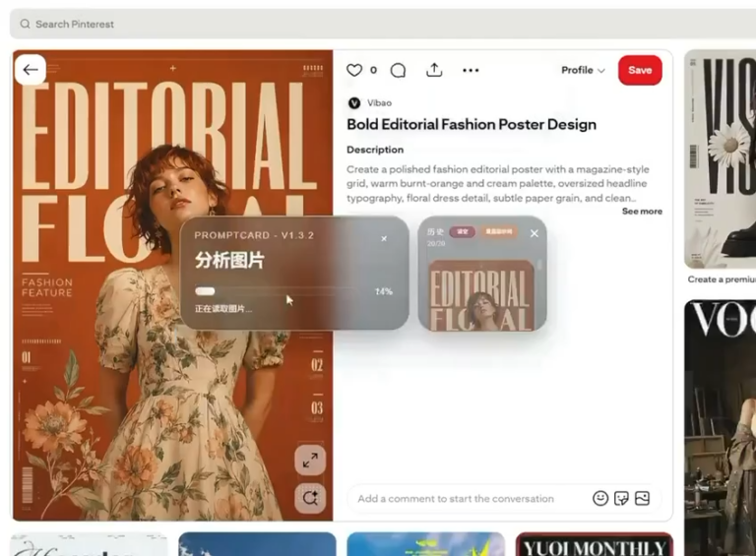Attach a photo to the comment
Screen dimensions: 756x556
642,498
